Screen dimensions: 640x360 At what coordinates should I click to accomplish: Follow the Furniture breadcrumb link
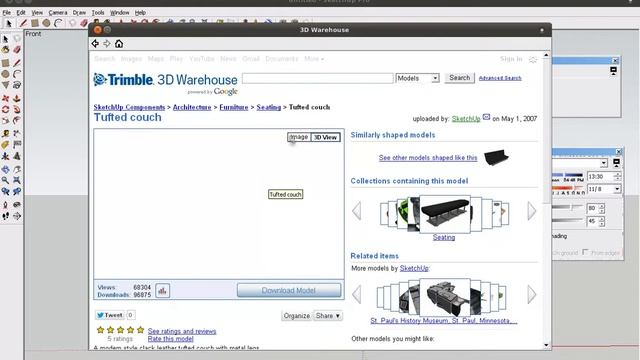pos(233,107)
